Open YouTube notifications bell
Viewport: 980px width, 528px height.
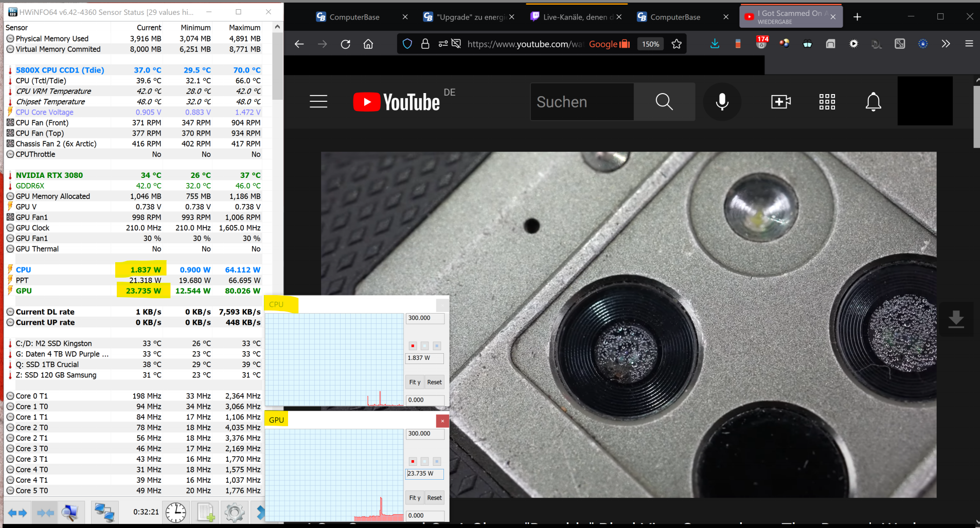tap(874, 102)
